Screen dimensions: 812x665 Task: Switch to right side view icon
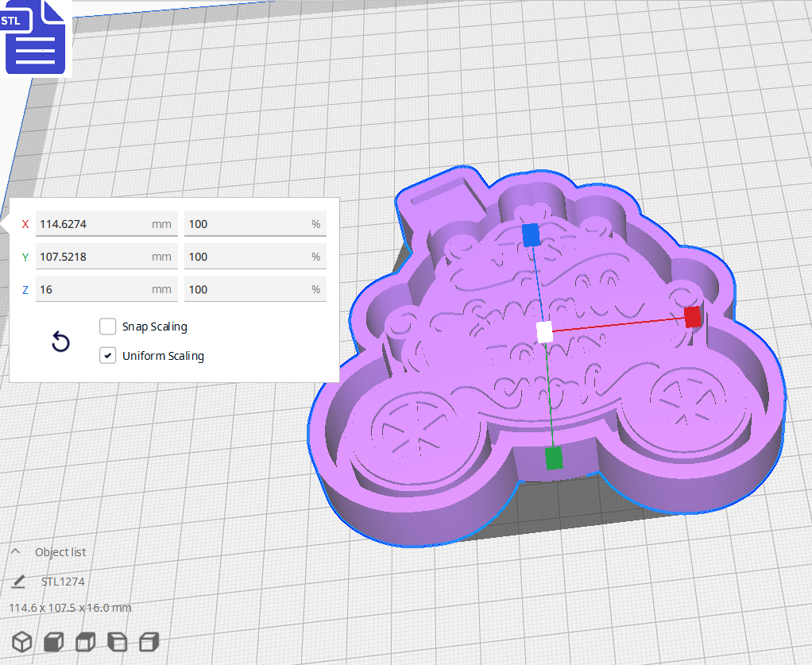(149, 642)
